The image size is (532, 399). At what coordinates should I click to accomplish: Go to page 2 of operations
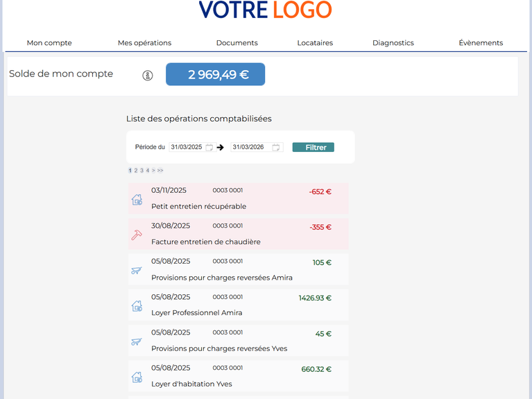point(136,171)
